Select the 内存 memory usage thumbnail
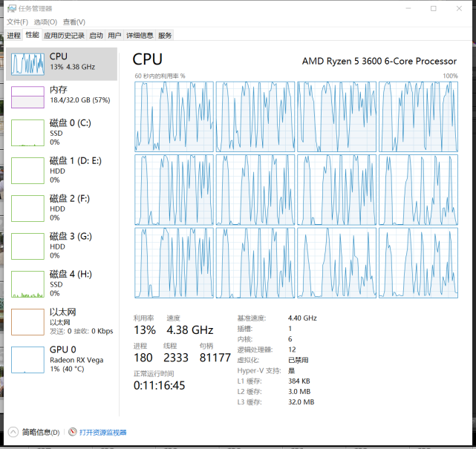Screen dimensions: 476x449 pos(27,97)
